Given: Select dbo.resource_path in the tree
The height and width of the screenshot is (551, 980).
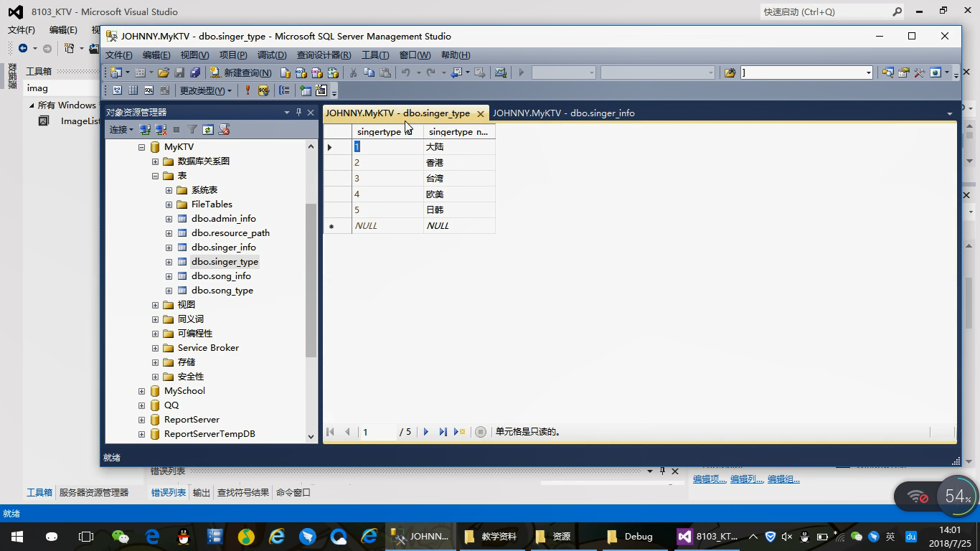Looking at the screenshot, I should [230, 233].
